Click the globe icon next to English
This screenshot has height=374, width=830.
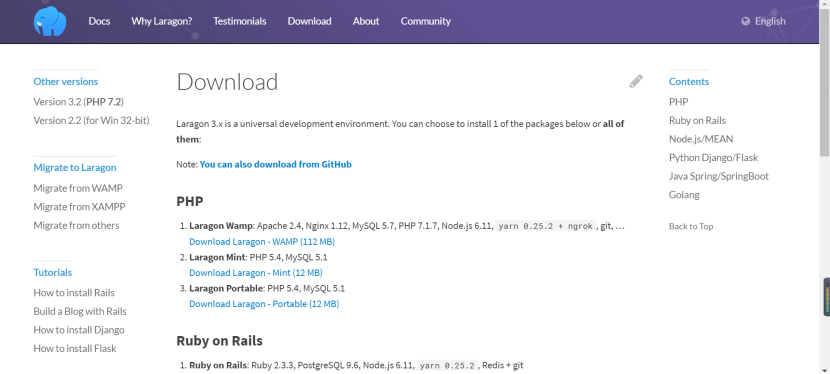pos(746,21)
